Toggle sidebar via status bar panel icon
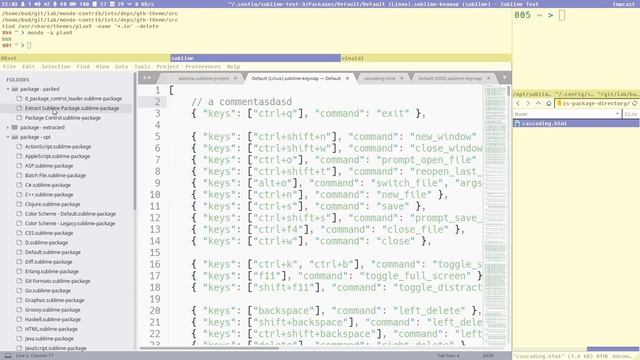Viewport: 640px width, 360px height. (8, 356)
